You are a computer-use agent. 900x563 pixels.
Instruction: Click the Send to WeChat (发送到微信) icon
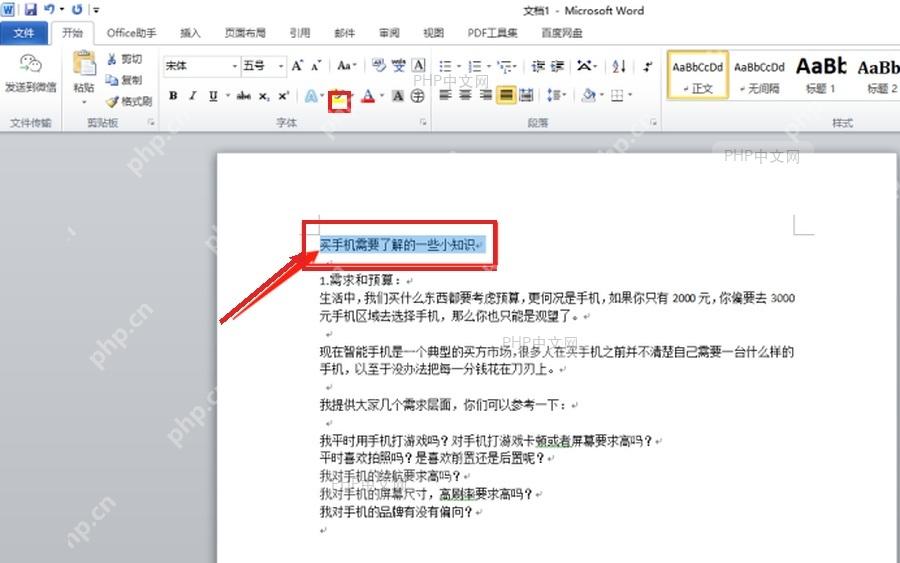[x=30, y=64]
